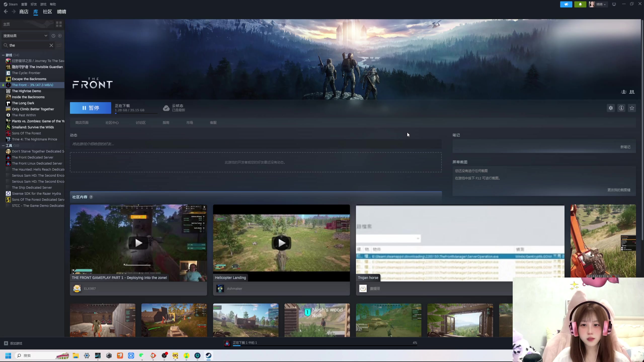The image size is (644, 362).
Task: Open WeChat from the taskbar
Action: pyautogui.click(x=142, y=355)
